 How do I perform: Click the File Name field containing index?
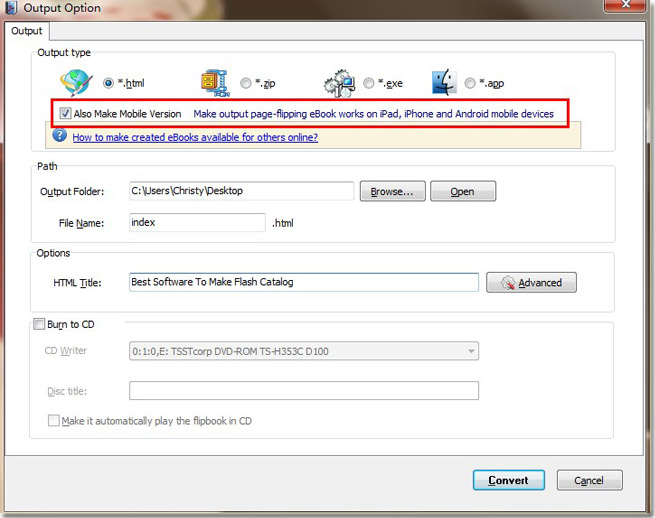(197, 222)
